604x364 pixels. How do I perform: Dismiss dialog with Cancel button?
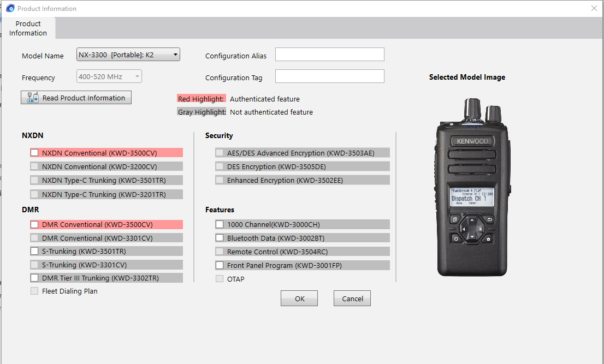click(x=352, y=299)
